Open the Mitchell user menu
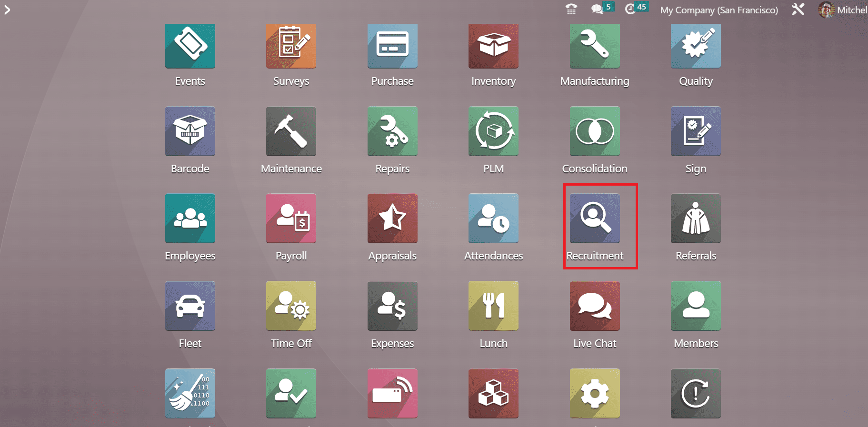 coord(842,10)
